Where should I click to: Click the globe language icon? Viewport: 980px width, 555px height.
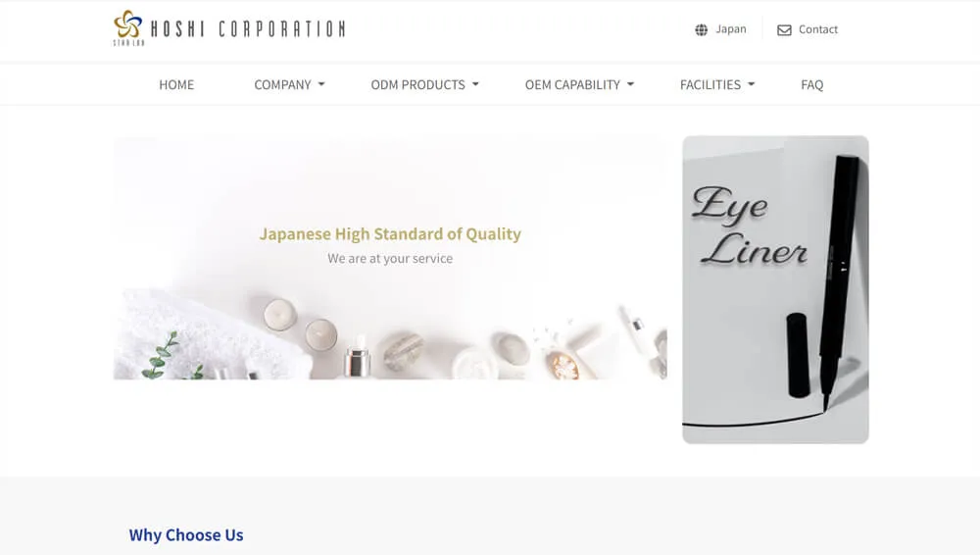point(702,30)
